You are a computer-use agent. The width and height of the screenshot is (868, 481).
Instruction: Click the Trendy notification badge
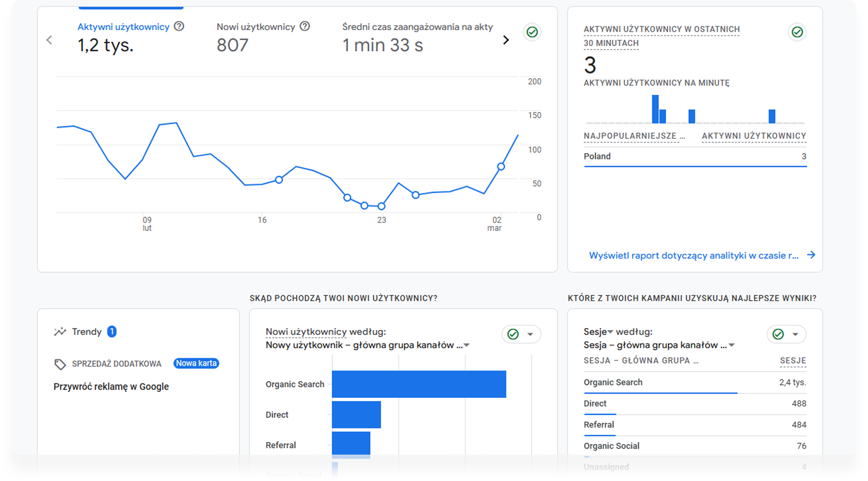(112, 332)
